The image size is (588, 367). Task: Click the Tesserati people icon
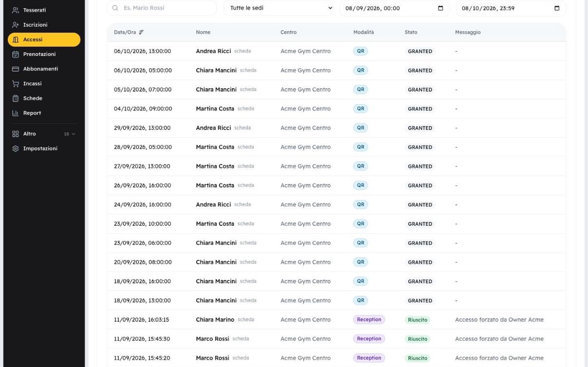(x=16, y=10)
